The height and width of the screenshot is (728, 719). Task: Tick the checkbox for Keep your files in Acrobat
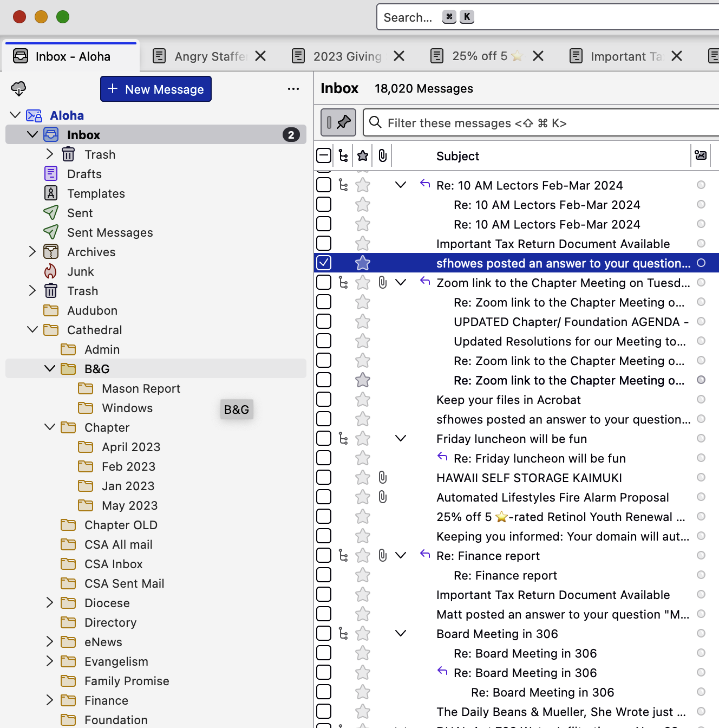(324, 400)
